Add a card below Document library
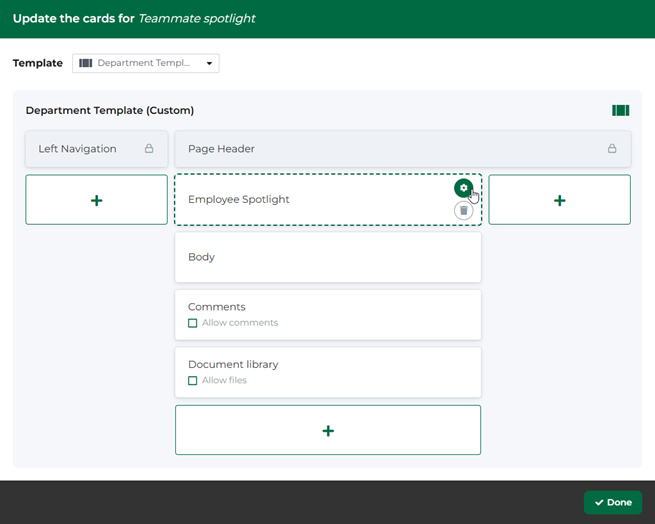655x524 pixels. click(x=328, y=430)
